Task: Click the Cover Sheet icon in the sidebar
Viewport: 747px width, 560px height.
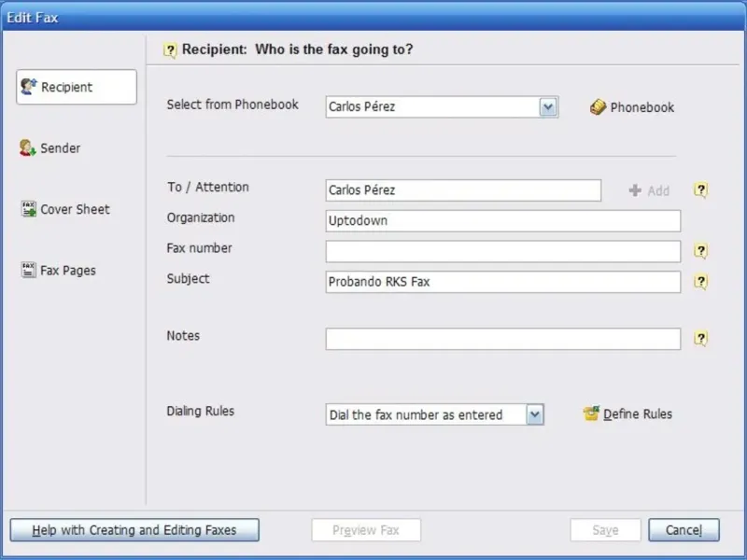Action: click(x=29, y=208)
